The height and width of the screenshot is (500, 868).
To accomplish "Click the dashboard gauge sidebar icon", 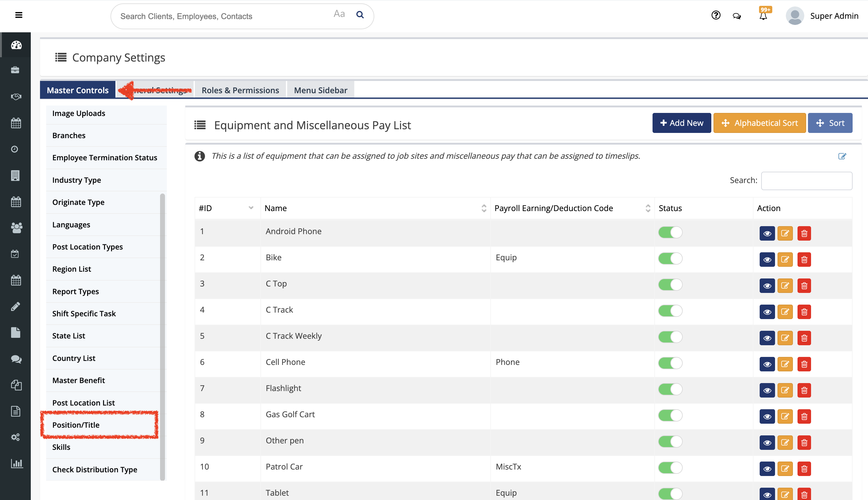I will click(16, 45).
